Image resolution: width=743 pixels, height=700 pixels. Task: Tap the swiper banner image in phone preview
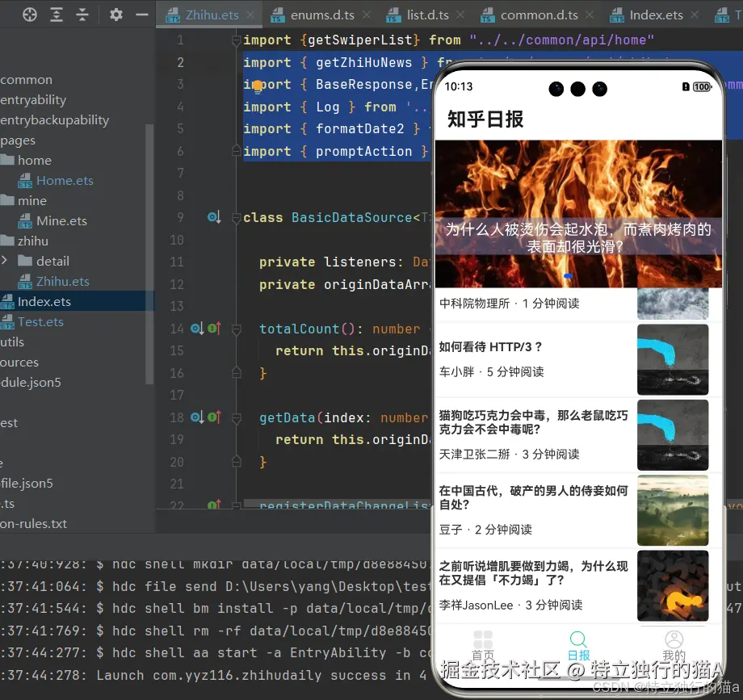578,214
